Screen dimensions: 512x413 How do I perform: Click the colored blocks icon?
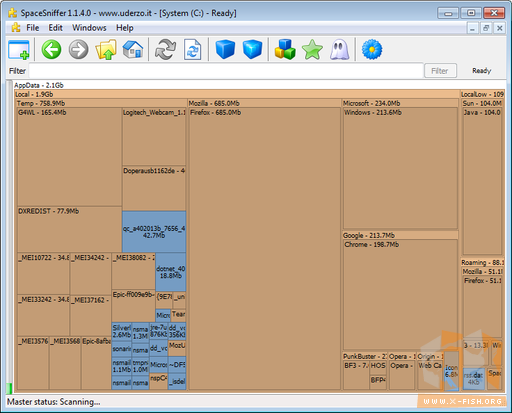click(x=285, y=50)
